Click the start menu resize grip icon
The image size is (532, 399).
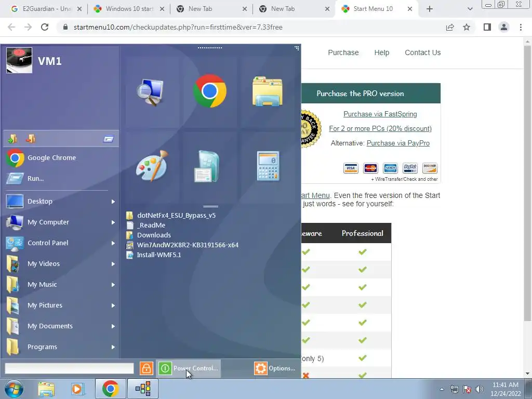tap(297, 48)
